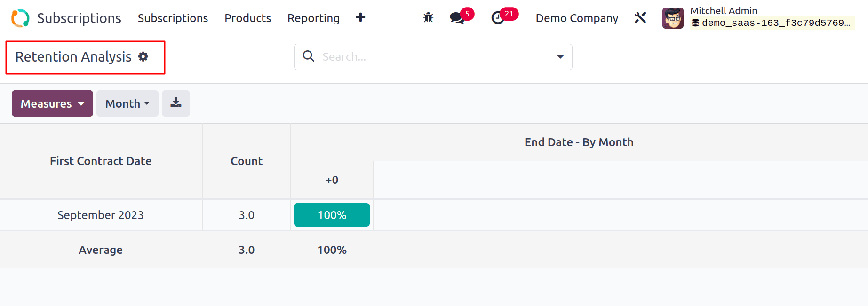The height and width of the screenshot is (306, 868).
Task: Toggle the search options dropdown arrow
Action: pos(560,57)
